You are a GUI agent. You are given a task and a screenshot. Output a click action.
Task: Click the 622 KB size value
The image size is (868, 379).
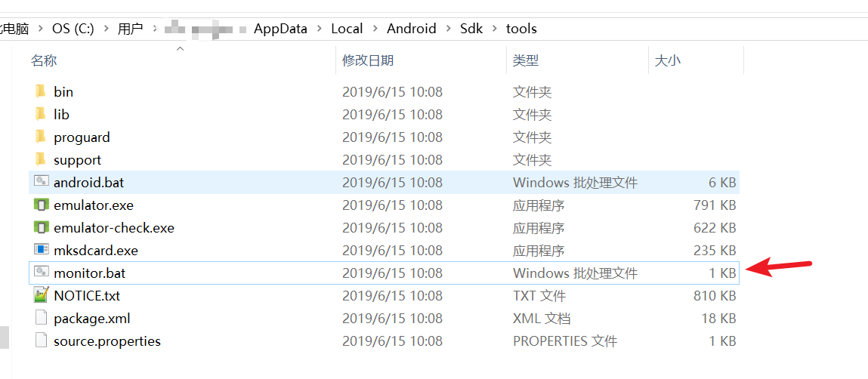click(715, 228)
